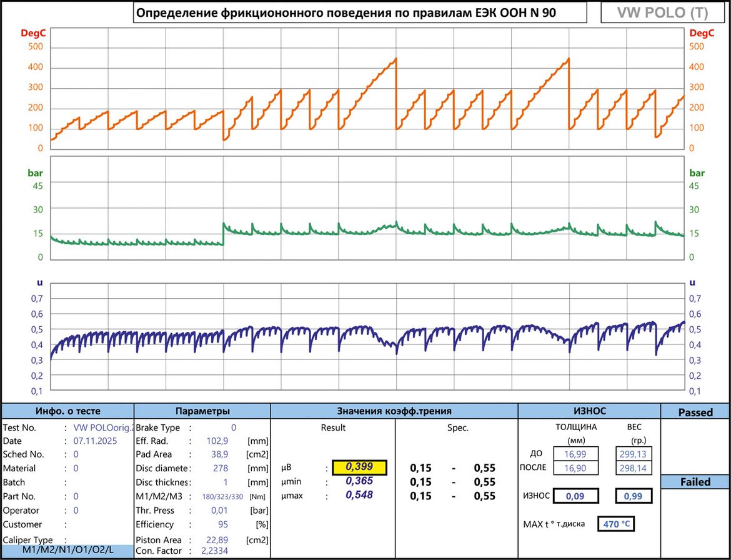Select the ПОСЛЕ thickness cell '16,90'

coord(575,468)
